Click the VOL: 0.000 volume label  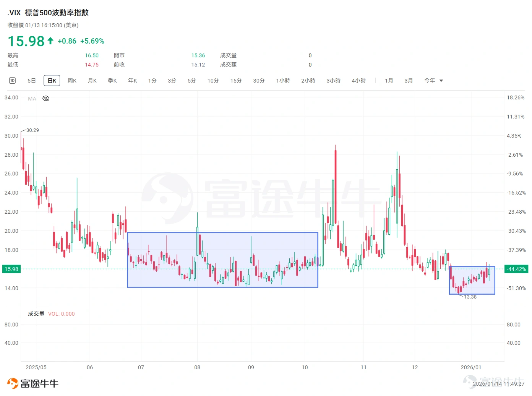pos(62,314)
